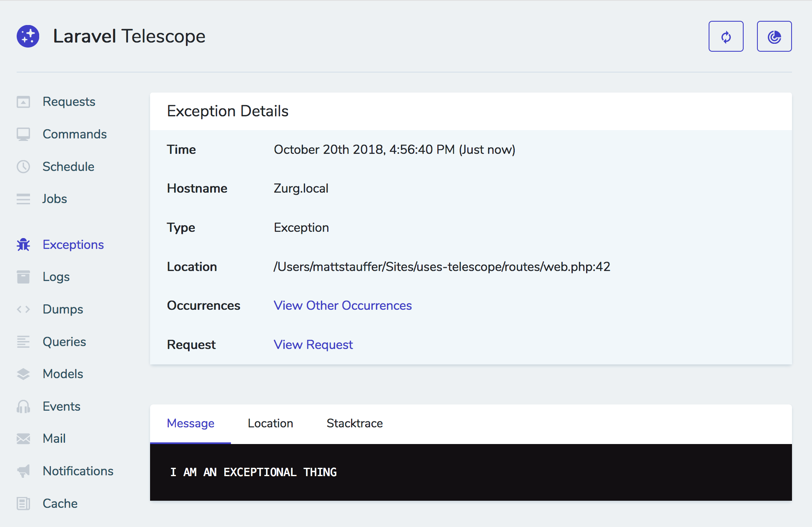Image resolution: width=812 pixels, height=527 pixels.
Task: Click View Other Occurrences link
Action: click(342, 305)
